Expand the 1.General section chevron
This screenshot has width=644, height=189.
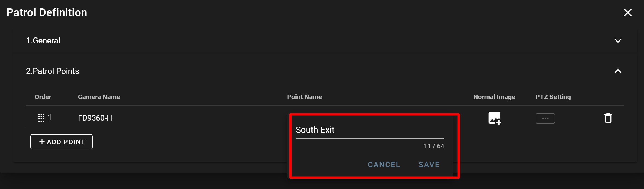618,41
